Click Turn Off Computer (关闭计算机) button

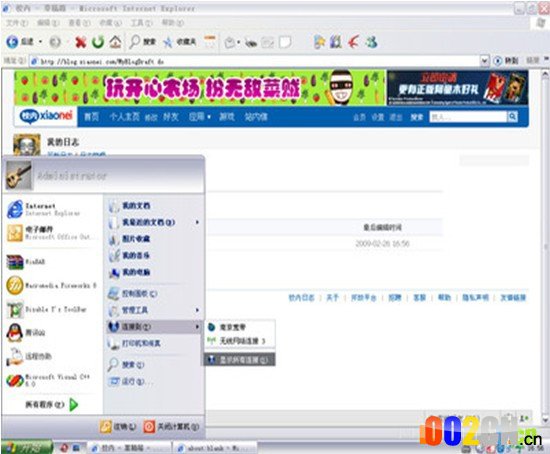point(172,427)
